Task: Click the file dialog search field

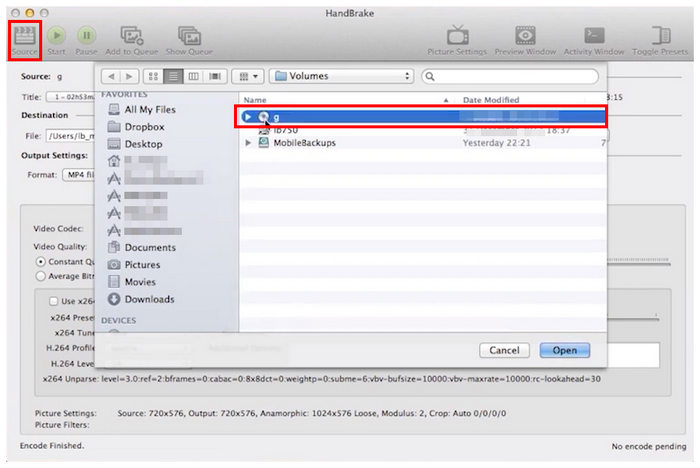Action: point(510,76)
